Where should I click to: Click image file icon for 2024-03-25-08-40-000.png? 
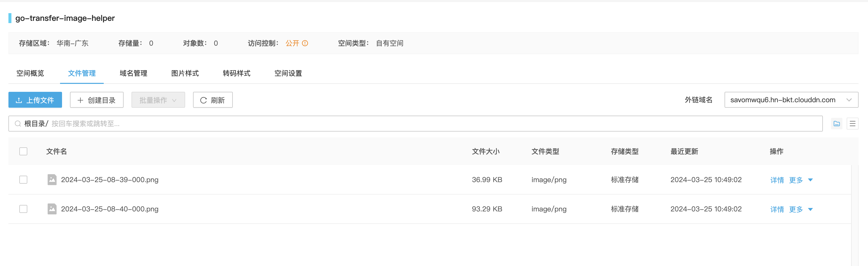coord(52,209)
